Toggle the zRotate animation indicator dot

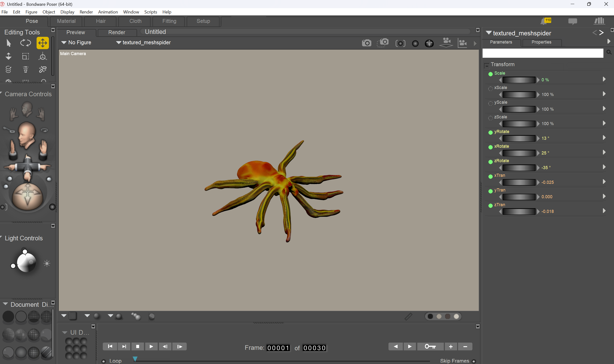coord(490,162)
